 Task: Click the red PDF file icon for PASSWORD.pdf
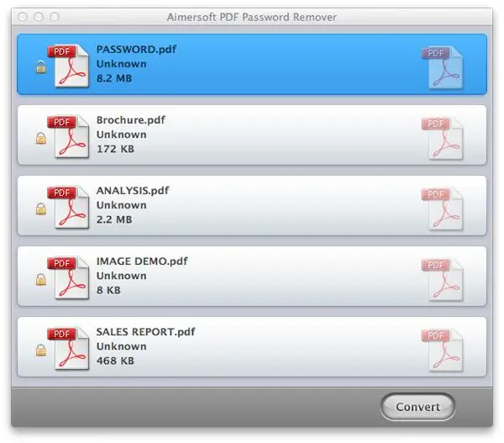69,66
